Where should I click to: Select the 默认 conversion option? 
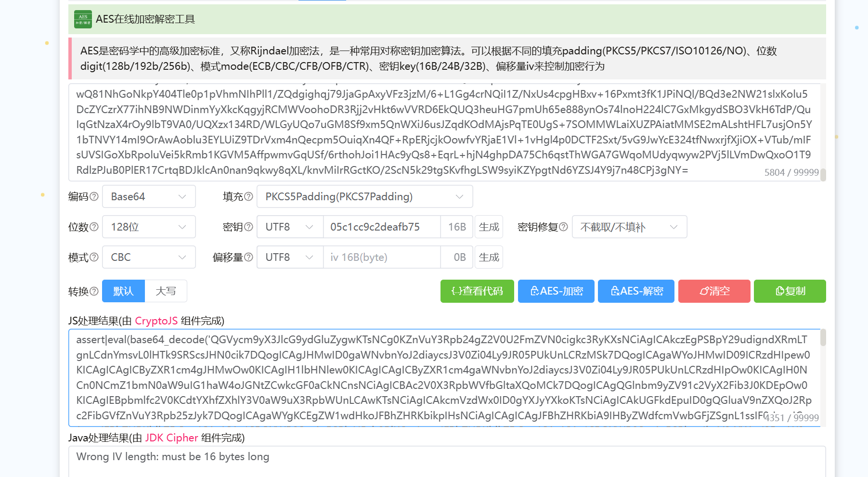(x=123, y=291)
